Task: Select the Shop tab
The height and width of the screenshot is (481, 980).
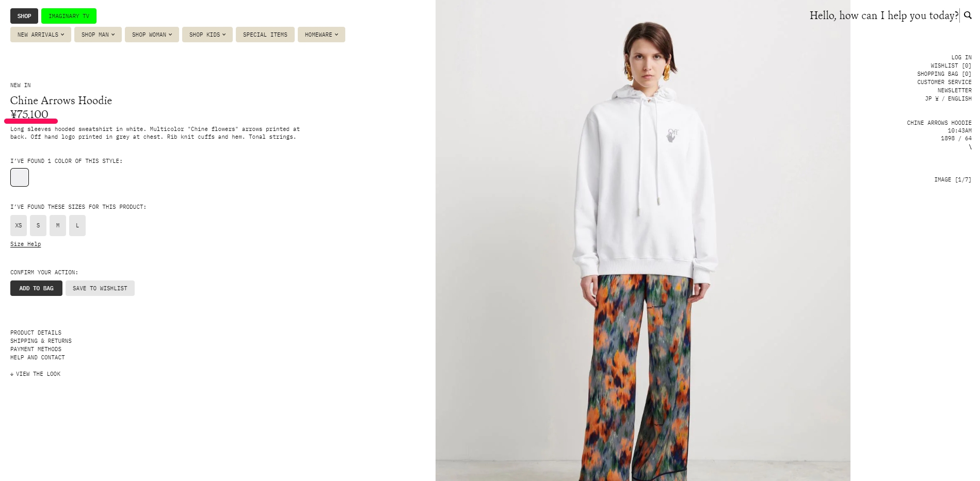Action: click(24, 16)
